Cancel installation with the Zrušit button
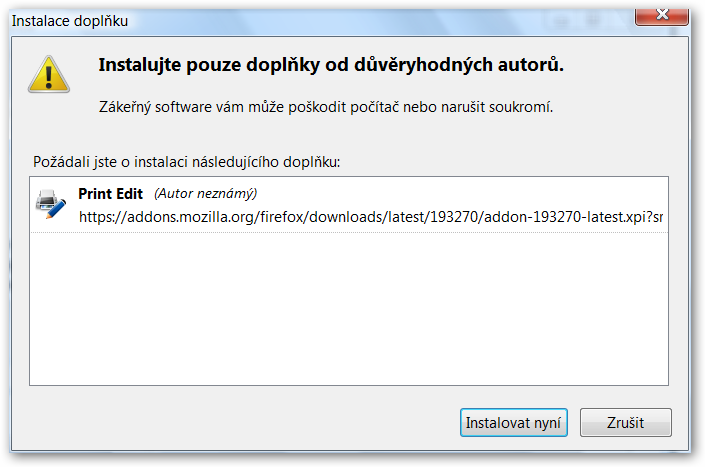This screenshot has width=705, height=467. 625,423
